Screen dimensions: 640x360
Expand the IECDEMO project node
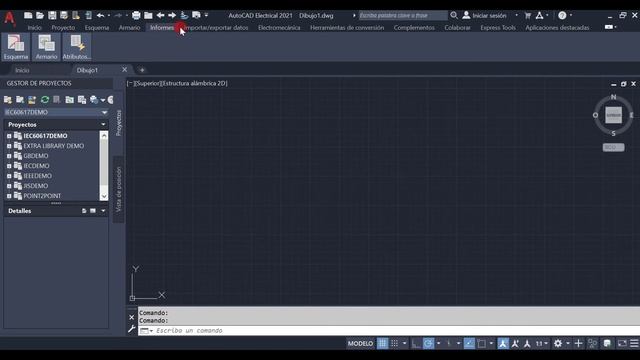click(x=9, y=166)
